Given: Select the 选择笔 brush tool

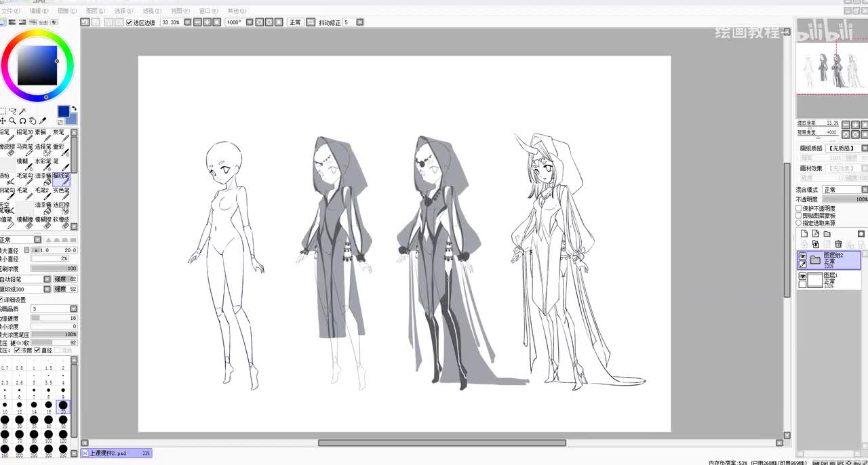Looking at the screenshot, I should [43, 150].
